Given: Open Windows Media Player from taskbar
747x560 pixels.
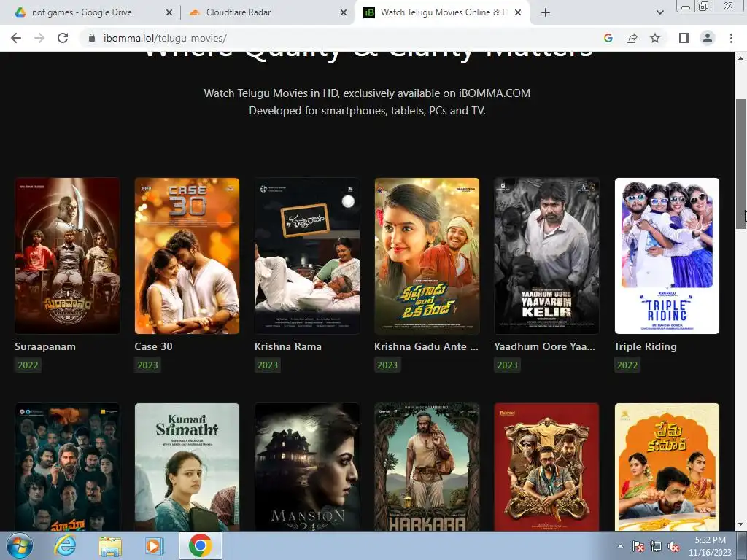Looking at the screenshot, I should pos(154,545).
